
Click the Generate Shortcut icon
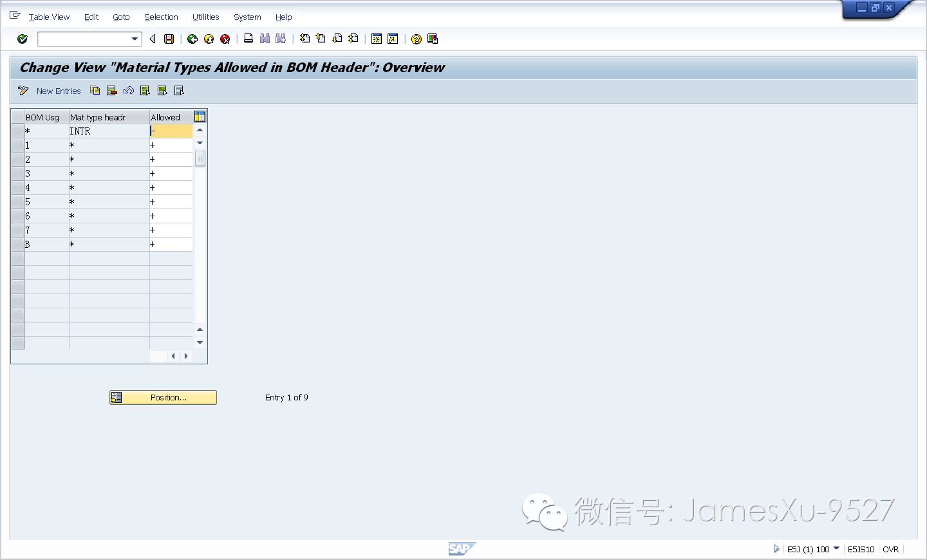[393, 39]
